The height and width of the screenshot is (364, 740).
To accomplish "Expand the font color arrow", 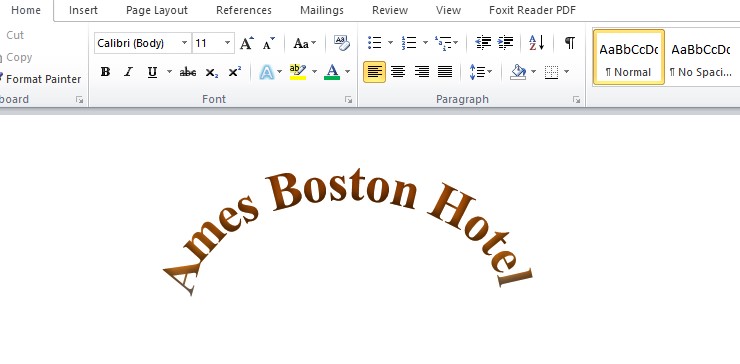I will point(348,72).
